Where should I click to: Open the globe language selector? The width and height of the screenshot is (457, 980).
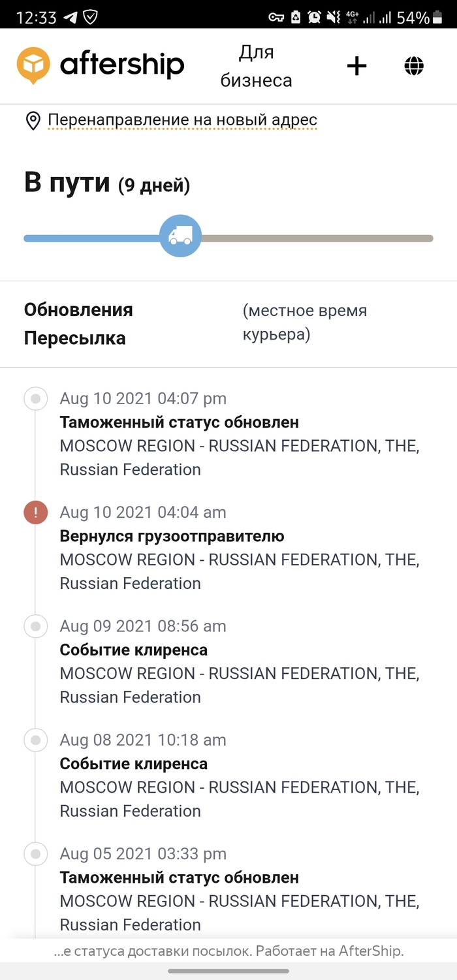point(414,65)
